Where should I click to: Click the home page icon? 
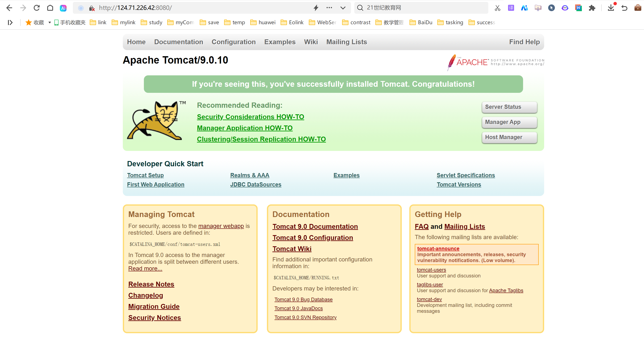(50, 8)
